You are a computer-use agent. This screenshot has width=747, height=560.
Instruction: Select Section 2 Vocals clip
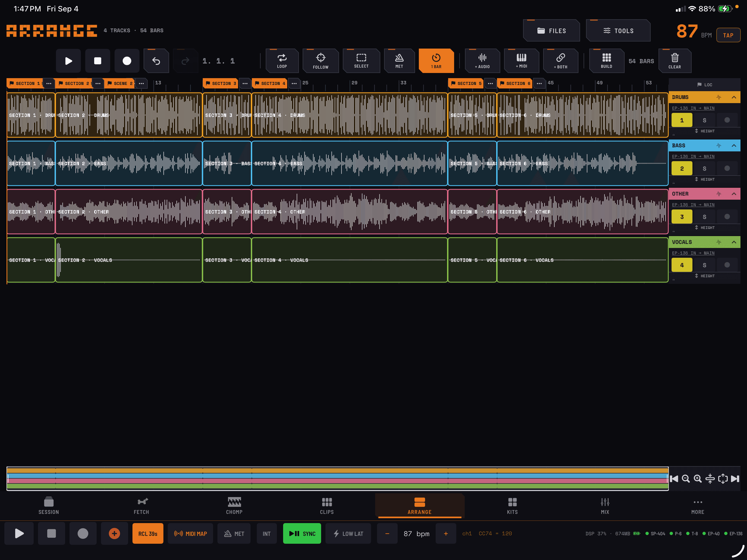[129, 260]
